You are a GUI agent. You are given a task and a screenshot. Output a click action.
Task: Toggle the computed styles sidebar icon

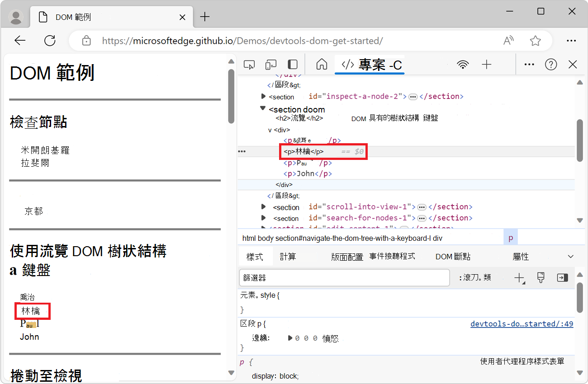coord(562,278)
